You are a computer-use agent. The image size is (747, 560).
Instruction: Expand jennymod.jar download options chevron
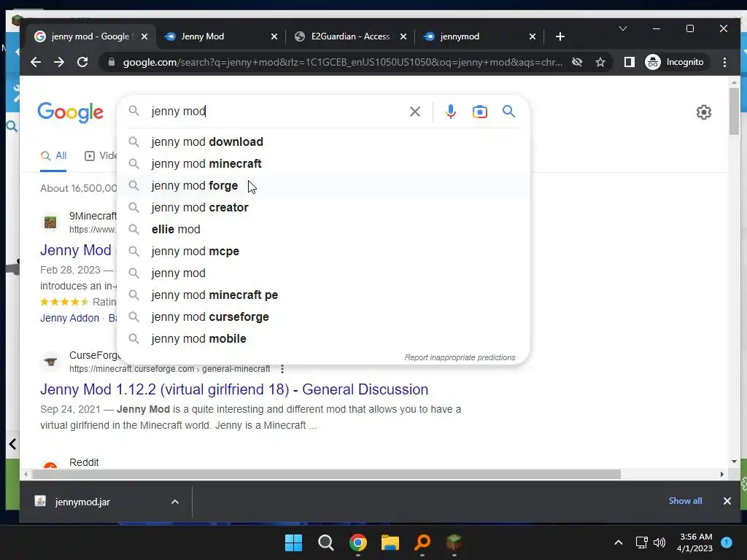pos(175,502)
